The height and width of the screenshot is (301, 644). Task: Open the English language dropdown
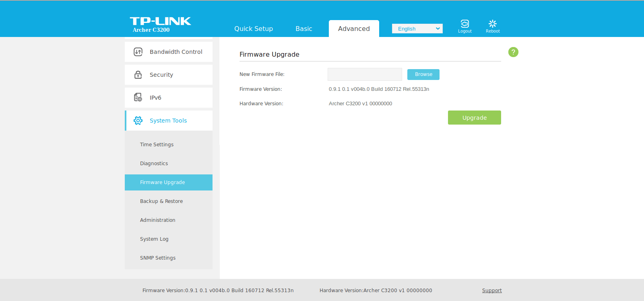417,29
